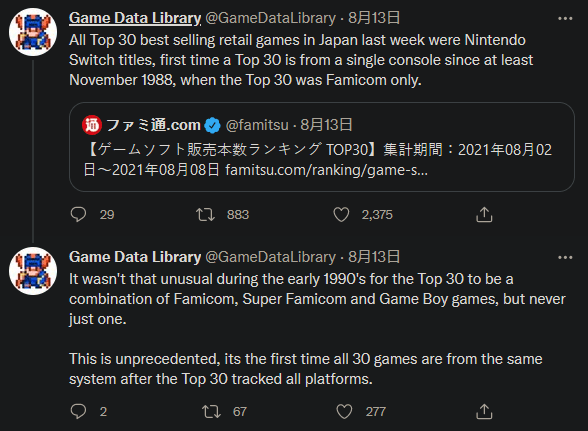Viewport: 588px width, 431px height.
Task: Open second tweet's 8月13日 timestamp
Action: click(374, 257)
